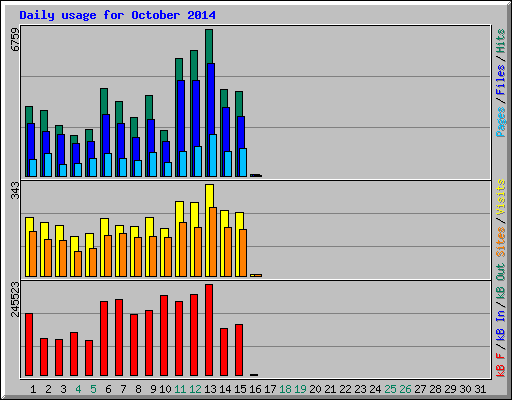This screenshot has width=512, height=400.
Task: Click day 25 on the x-axis
Action: tap(390, 389)
